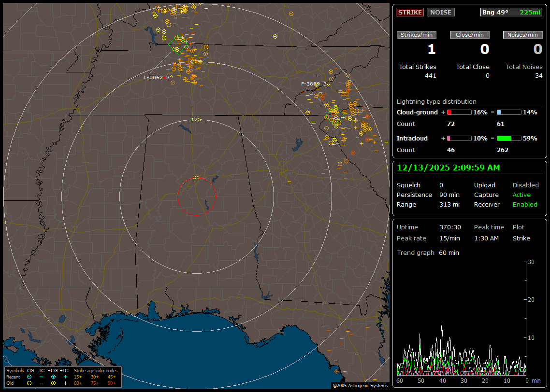Click the 60 min trend graph area
Viewport: 550px width, 392px height.
coord(462,319)
